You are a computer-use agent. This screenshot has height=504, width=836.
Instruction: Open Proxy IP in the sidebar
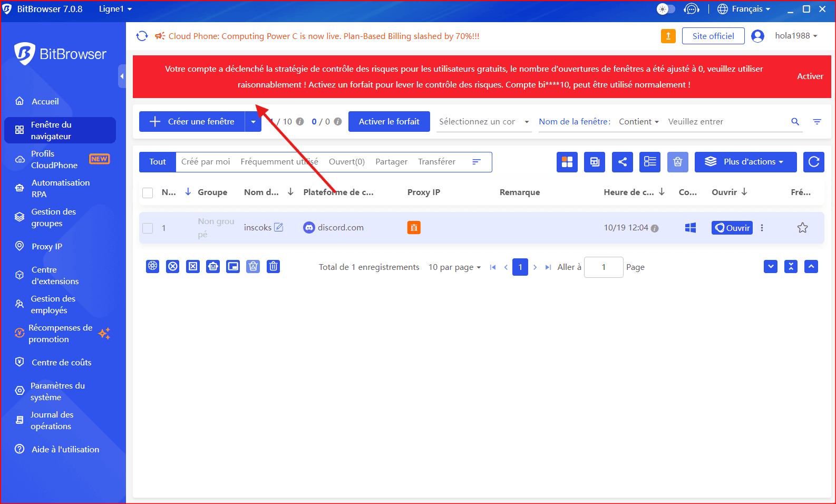[46, 246]
